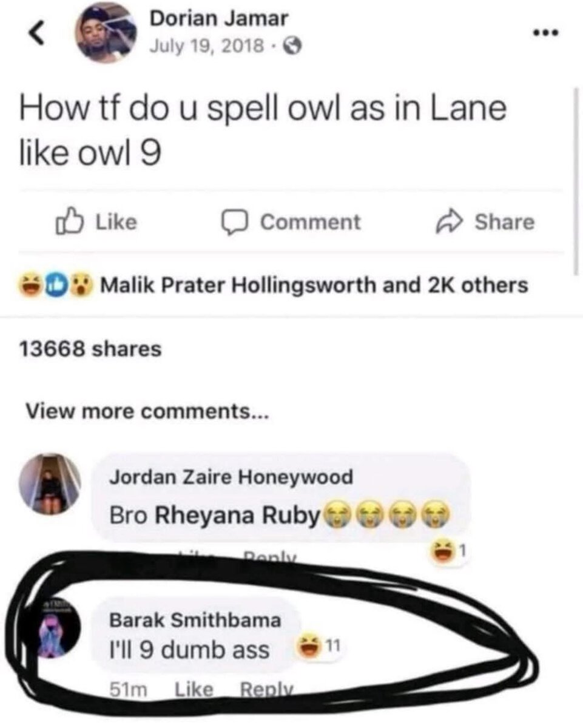This screenshot has width=583, height=728.
Task: Like Barak Smithbama's comment
Action: pyautogui.click(x=194, y=689)
